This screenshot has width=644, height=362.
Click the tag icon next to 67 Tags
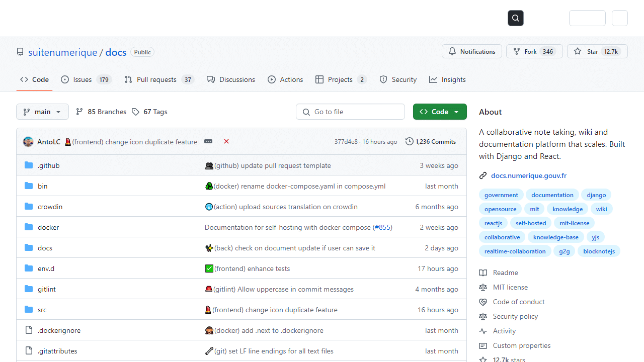(x=135, y=112)
